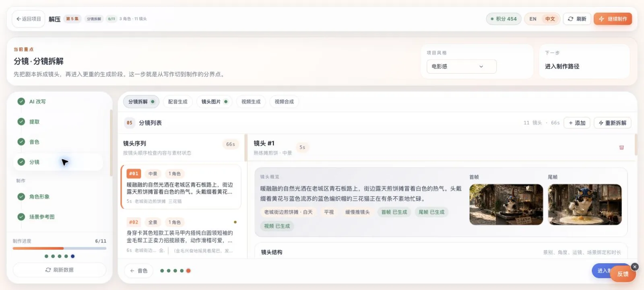The height and width of the screenshot is (290, 644).
Task: Click the plus icon in 添加 button
Action: 571,123
